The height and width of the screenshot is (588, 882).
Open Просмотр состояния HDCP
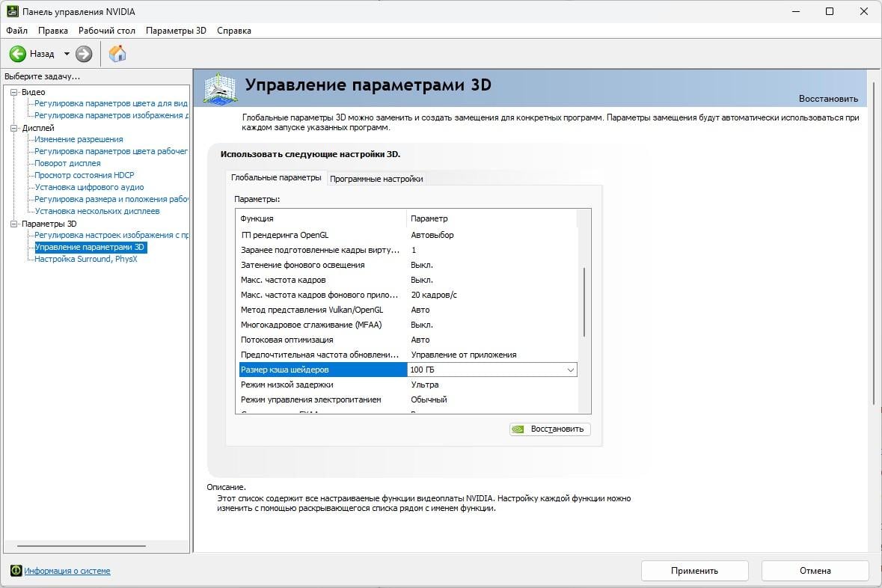pyautogui.click(x=85, y=175)
